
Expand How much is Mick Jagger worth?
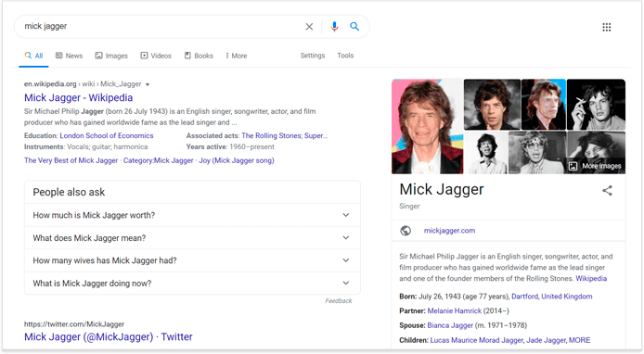192,215
